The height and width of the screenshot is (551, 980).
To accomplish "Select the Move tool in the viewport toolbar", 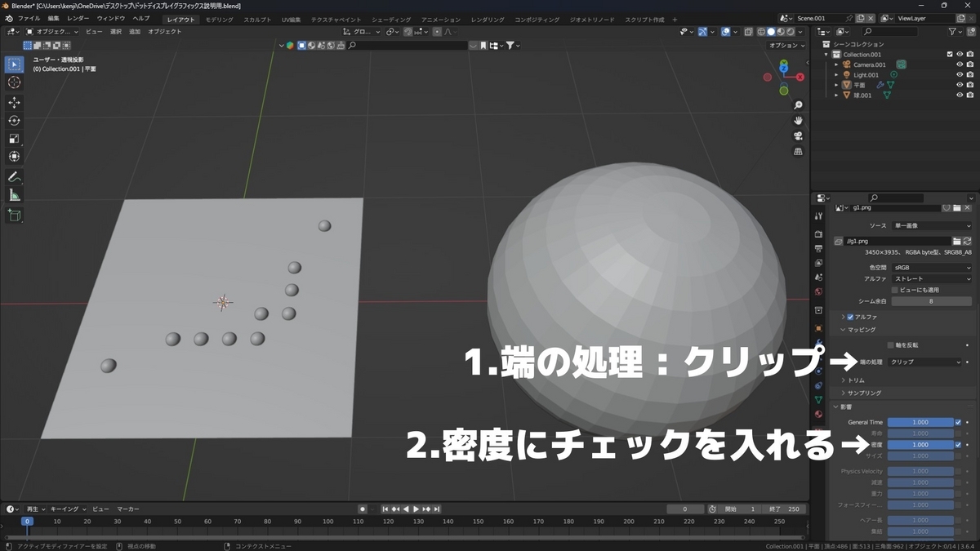I will click(x=14, y=103).
